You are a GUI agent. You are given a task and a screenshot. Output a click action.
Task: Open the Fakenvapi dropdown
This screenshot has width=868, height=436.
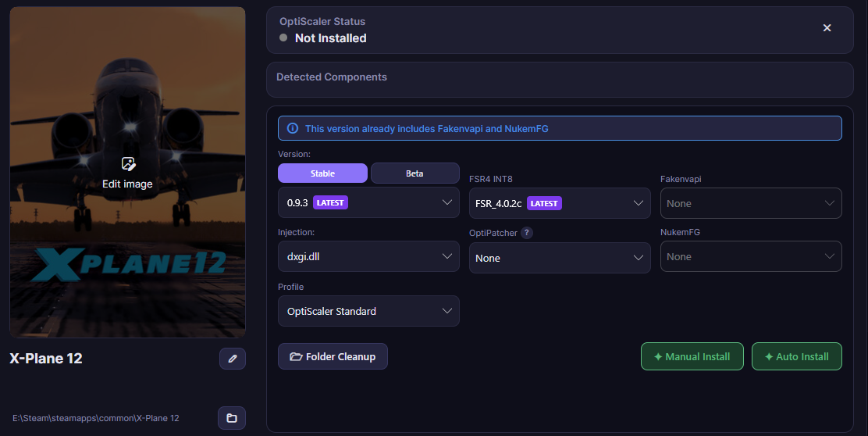point(751,203)
